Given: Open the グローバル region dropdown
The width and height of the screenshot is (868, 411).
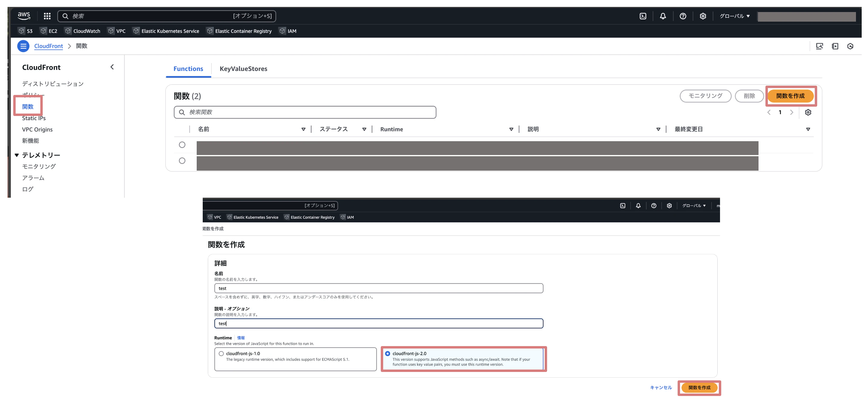Looking at the screenshot, I should (734, 16).
